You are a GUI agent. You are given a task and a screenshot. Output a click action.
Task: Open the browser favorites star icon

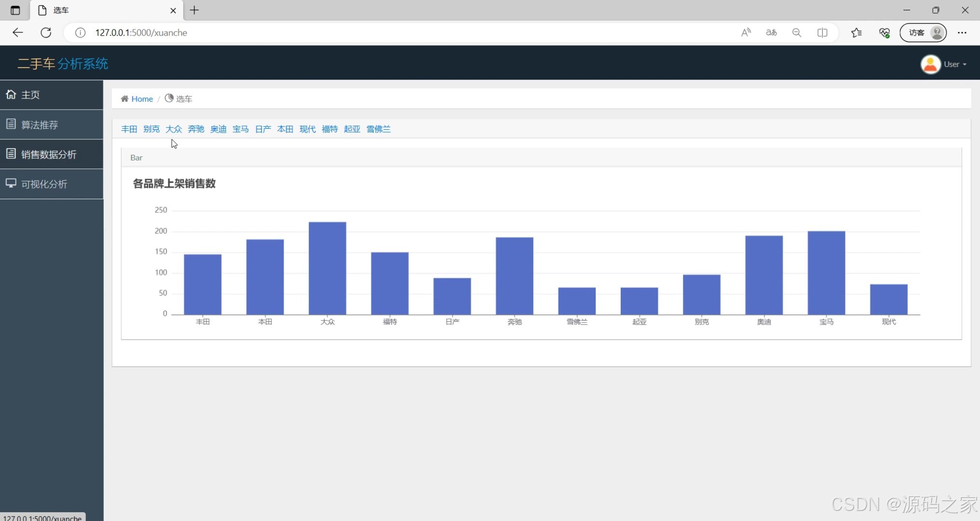point(856,32)
